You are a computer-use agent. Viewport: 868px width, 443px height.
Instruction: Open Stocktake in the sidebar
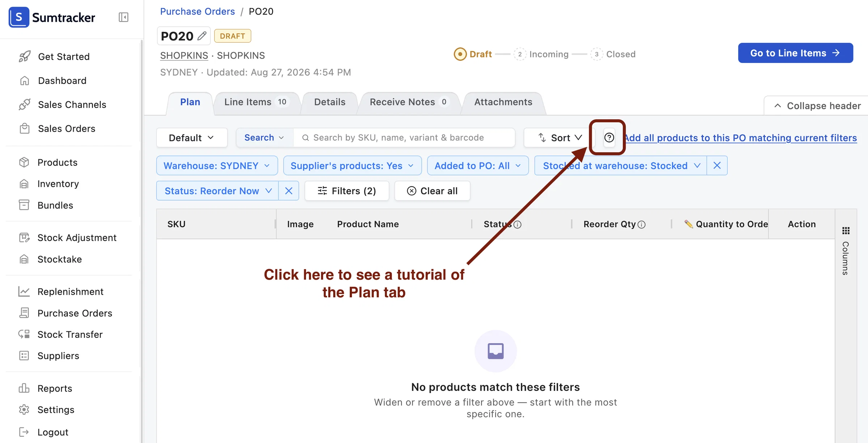tap(59, 259)
